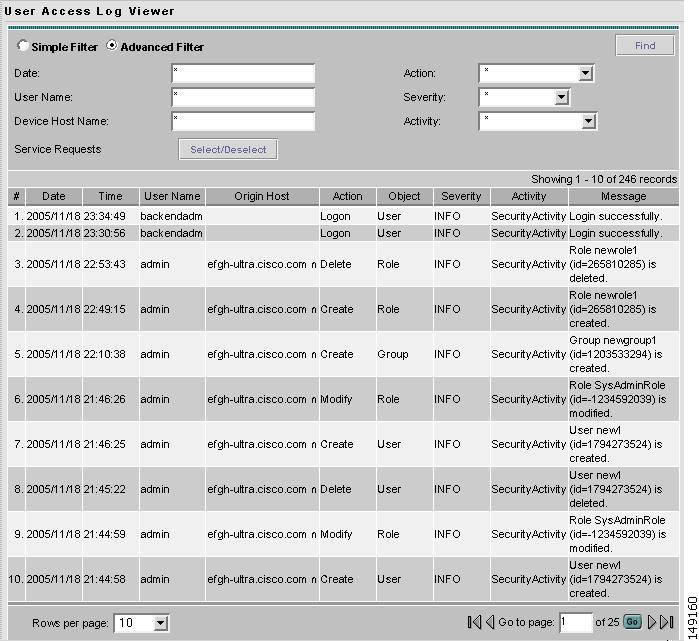Sort by the Date column header

53,196
